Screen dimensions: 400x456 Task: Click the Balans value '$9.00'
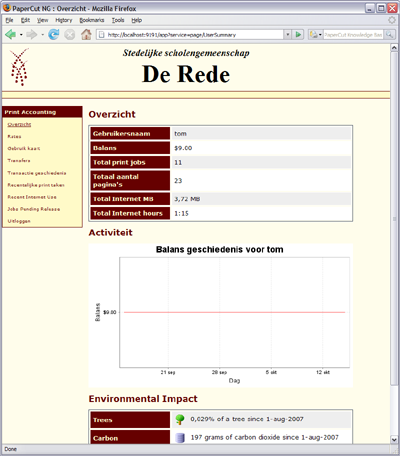point(183,148)
